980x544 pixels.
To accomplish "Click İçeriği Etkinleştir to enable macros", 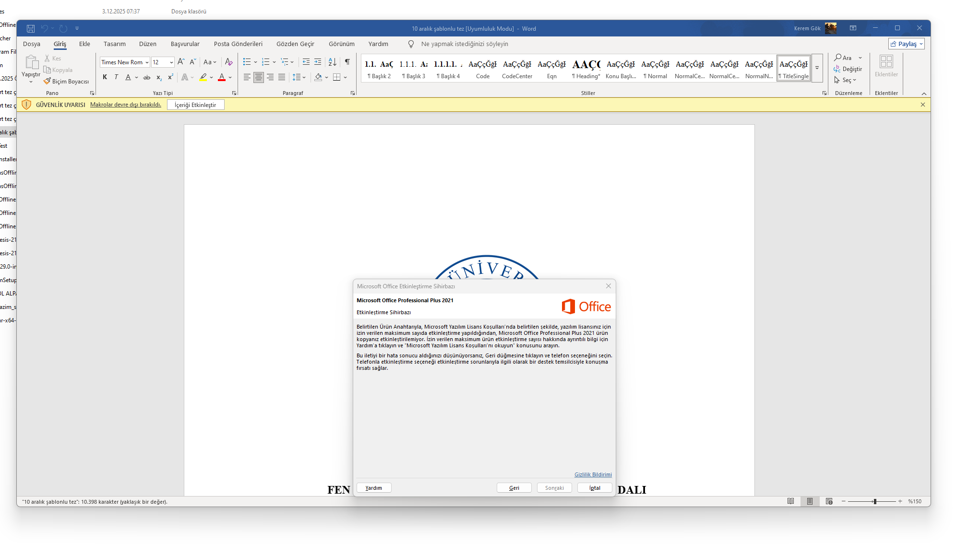I will [x=195, y=105].
